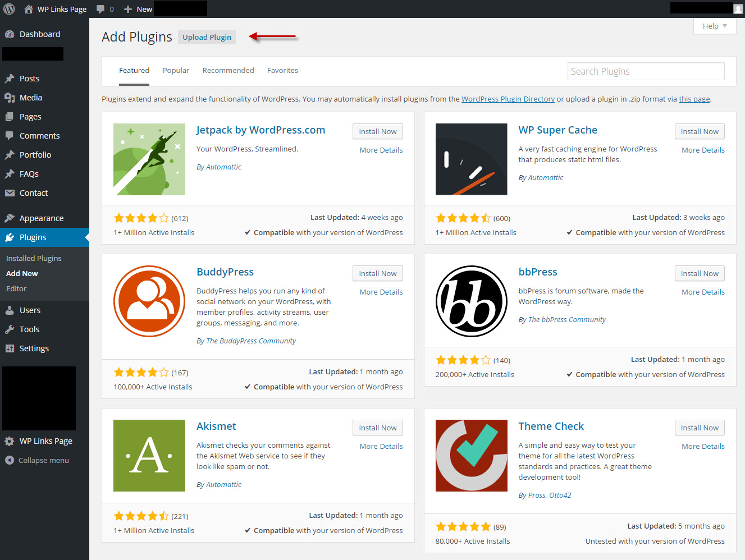745x560 pixels.
Task: Click the home icon beside WP Links Page
Action: coord(29,9)
